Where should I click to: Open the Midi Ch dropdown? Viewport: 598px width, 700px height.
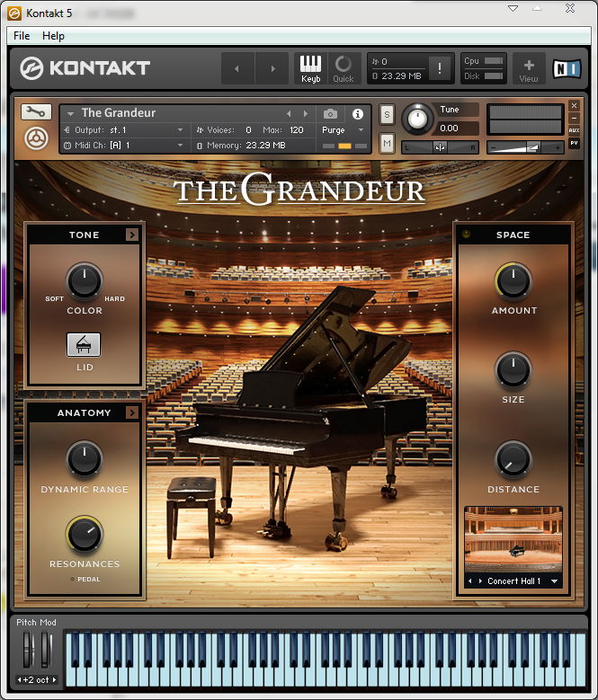point(124,145)
